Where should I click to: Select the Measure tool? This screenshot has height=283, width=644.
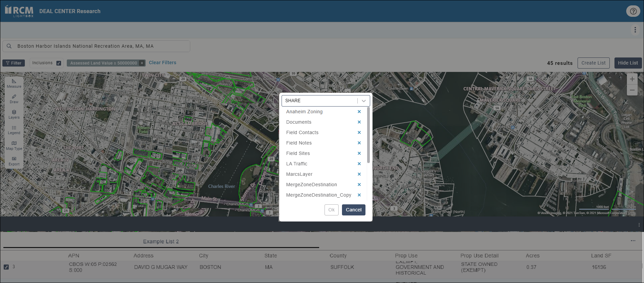click(x=14, y=83)
